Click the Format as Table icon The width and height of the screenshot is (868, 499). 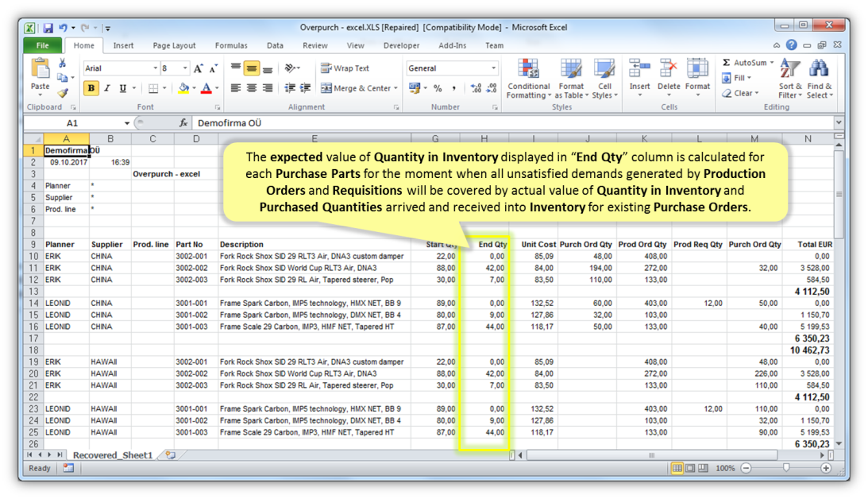tap(571, 69)
